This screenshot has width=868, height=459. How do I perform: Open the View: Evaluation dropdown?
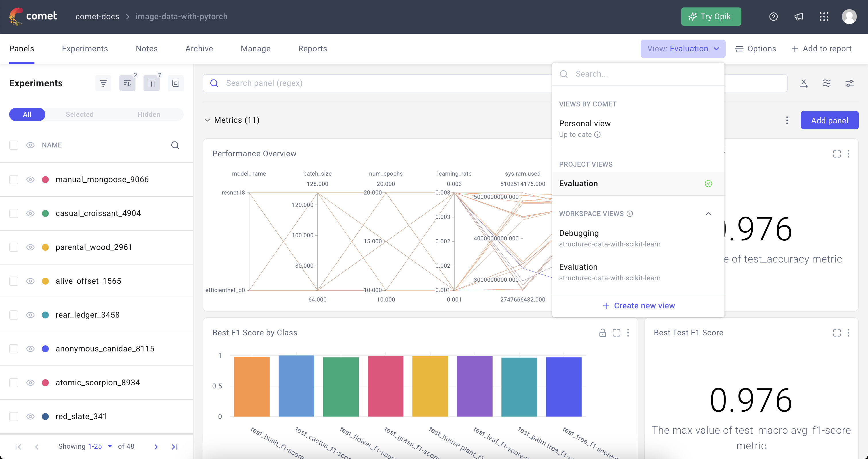[x=683, y=48]
